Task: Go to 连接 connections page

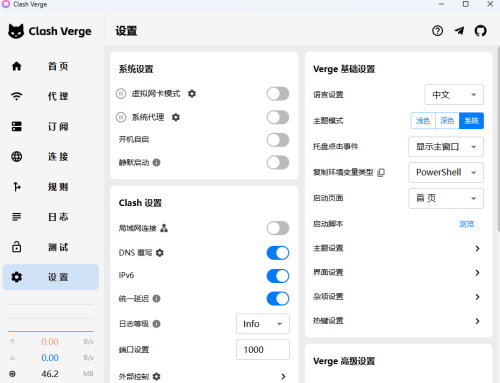Action: 51,156
